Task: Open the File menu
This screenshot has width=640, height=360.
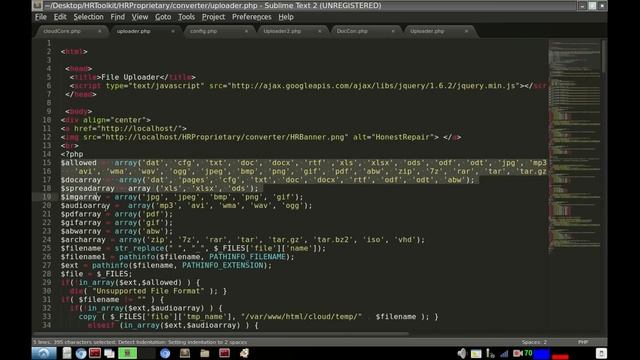Action: point(40,17)
